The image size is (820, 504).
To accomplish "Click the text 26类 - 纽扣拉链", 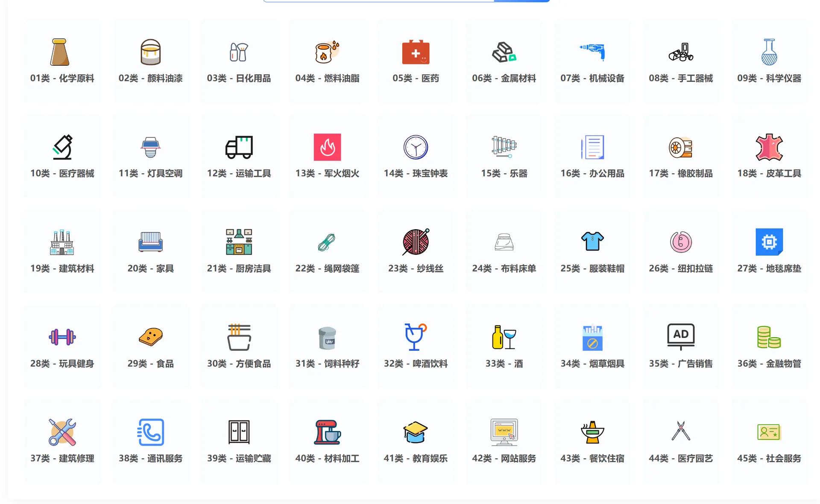I will (x=681, y=268).
